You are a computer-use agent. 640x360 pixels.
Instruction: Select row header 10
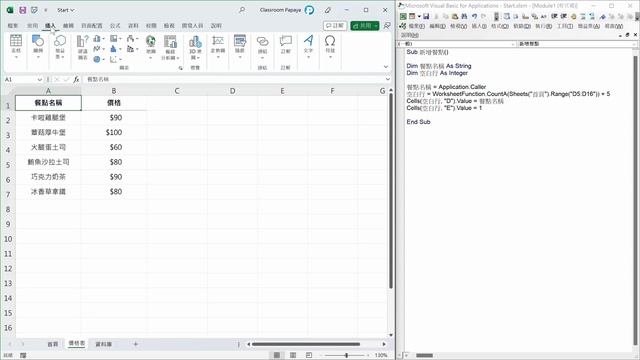pos(8,239)
